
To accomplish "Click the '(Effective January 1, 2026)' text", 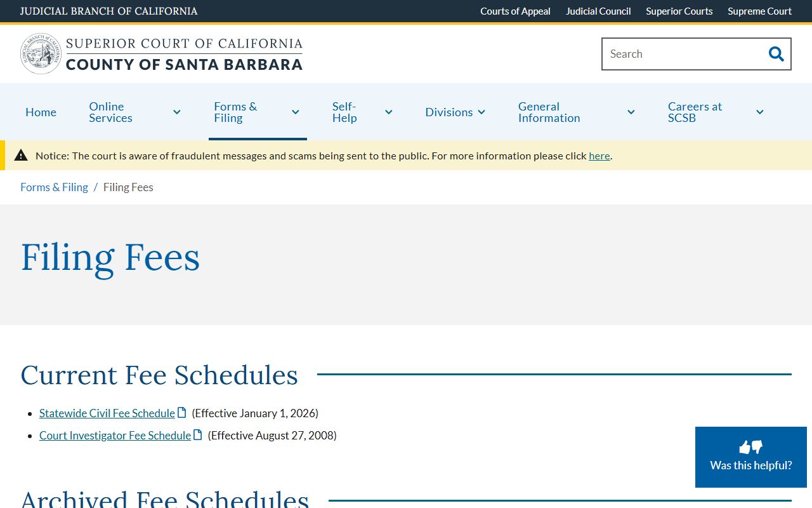I will click(x=255, y=413).
